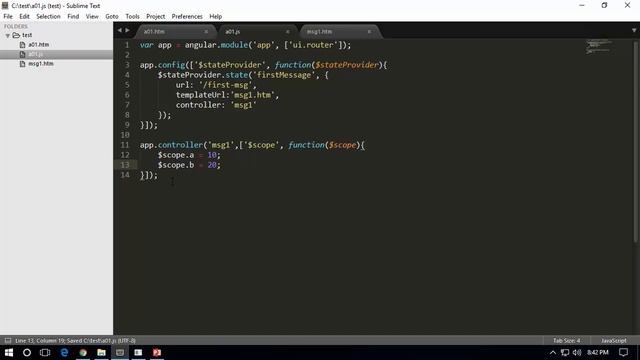The width and height of the screenshot is (640, 360).
Task: Select a01.js in the sidebar
Action: (x=35, y=54)
